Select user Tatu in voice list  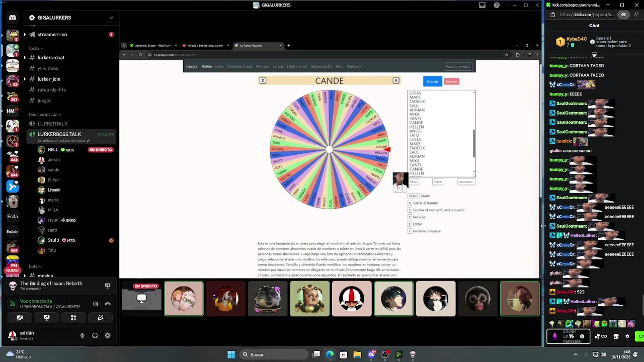click(x=75, y=250)
